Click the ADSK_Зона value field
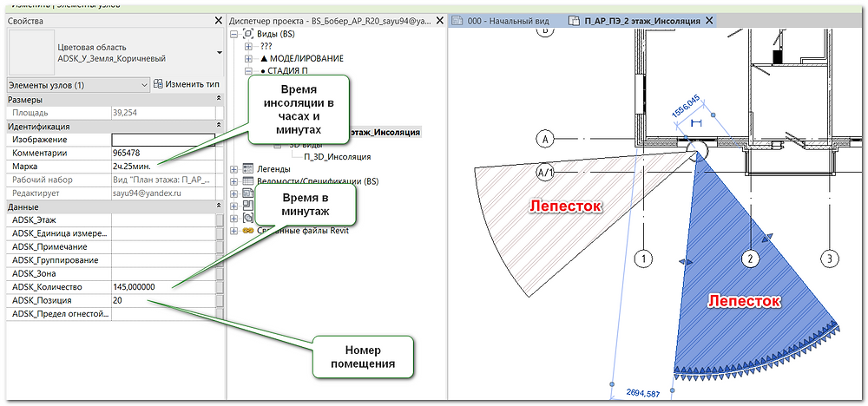This screenshot has height=406, width=868. [x=163, y=274]
